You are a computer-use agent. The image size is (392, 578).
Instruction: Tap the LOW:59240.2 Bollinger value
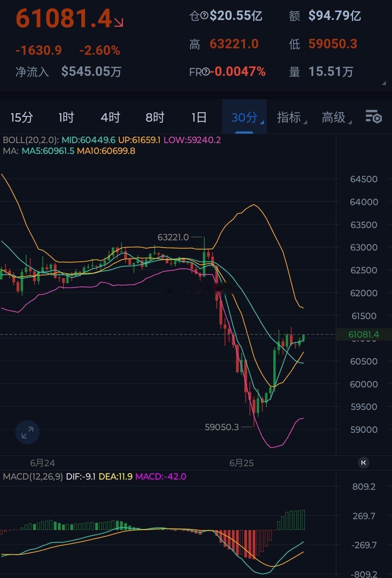tap(192, 140)
